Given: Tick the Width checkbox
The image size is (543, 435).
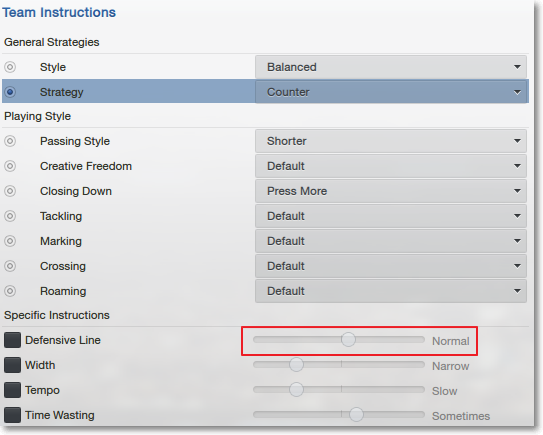Looking at the screenshot, I should point(12,365).
